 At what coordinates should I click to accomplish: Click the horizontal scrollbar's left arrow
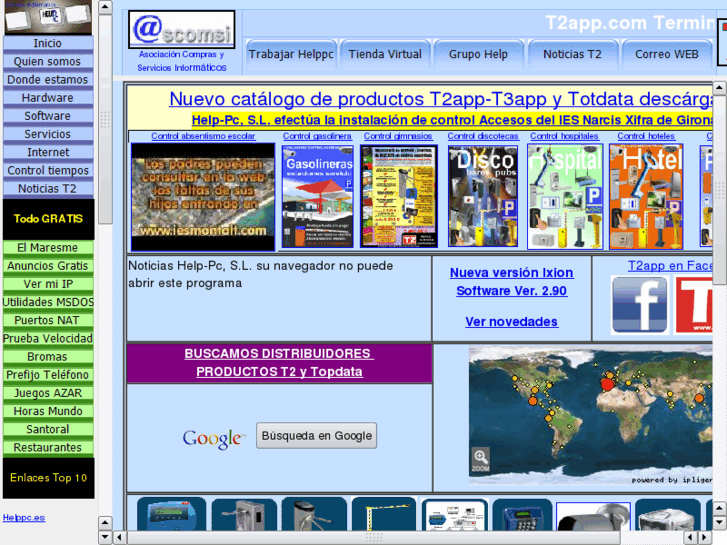(x=120, y=537)
